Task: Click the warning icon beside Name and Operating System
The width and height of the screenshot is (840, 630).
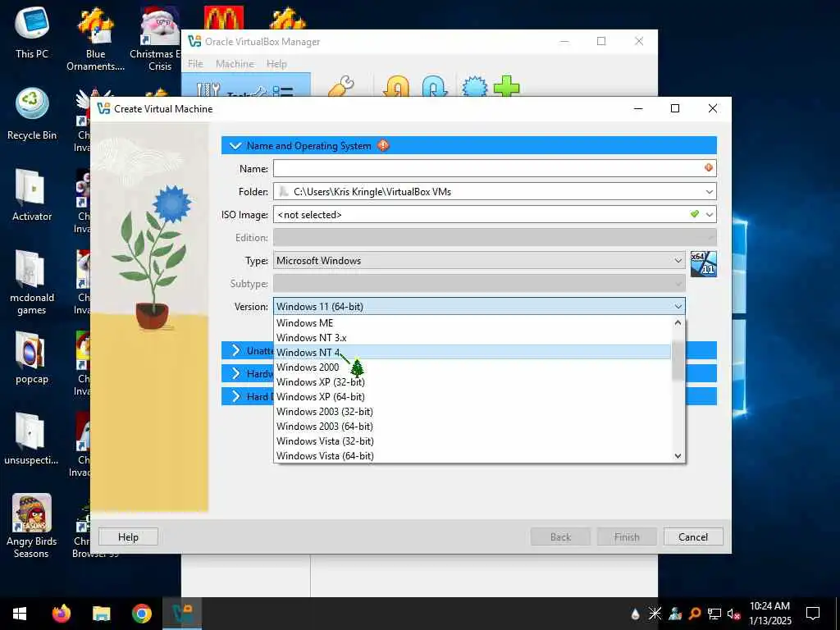Action: (383, 145)
